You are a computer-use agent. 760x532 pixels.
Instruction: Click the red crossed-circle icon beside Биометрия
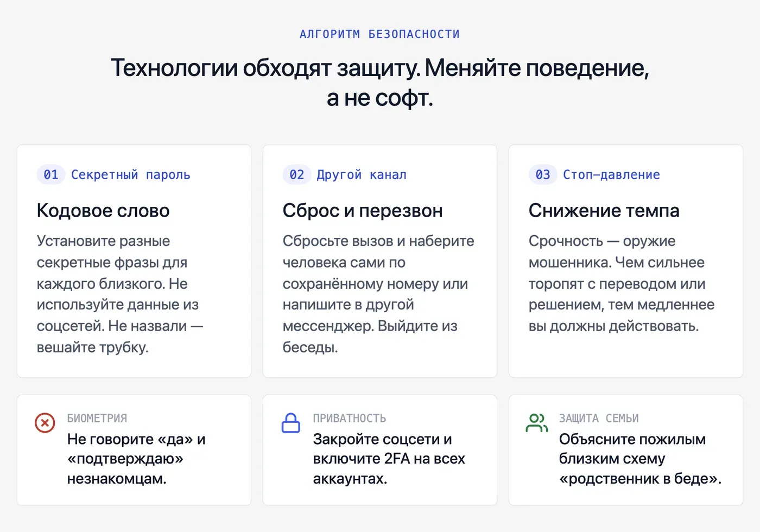click(x=45, y=422)
